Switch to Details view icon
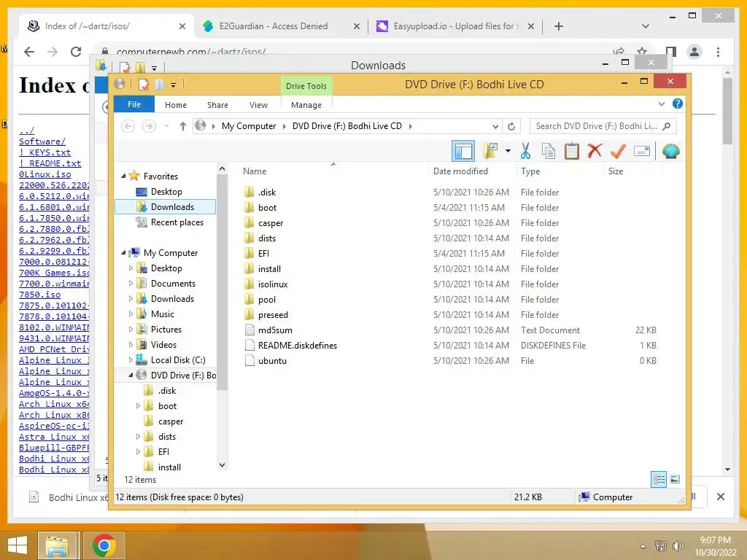This screenshot has height=560, width=747. coord(659,480)
